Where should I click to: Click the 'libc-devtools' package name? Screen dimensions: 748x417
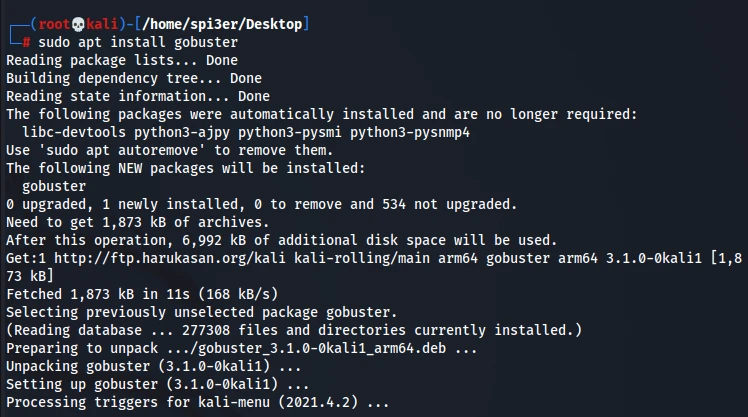click(x=72, y=132)
